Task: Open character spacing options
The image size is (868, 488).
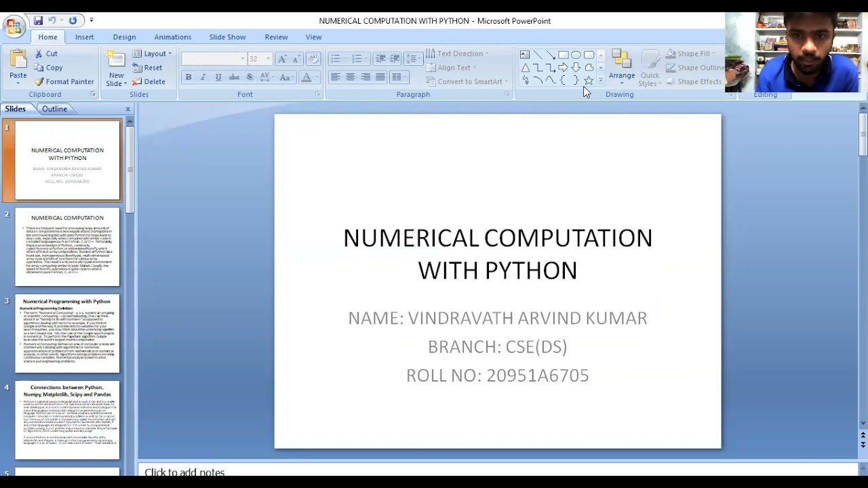Action: [x=267, y=77]
